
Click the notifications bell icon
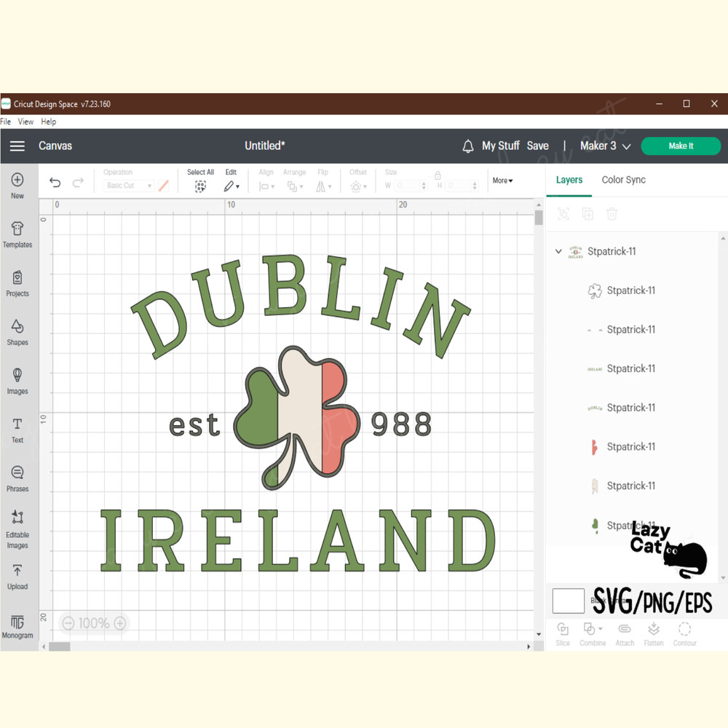click(467, 146)
